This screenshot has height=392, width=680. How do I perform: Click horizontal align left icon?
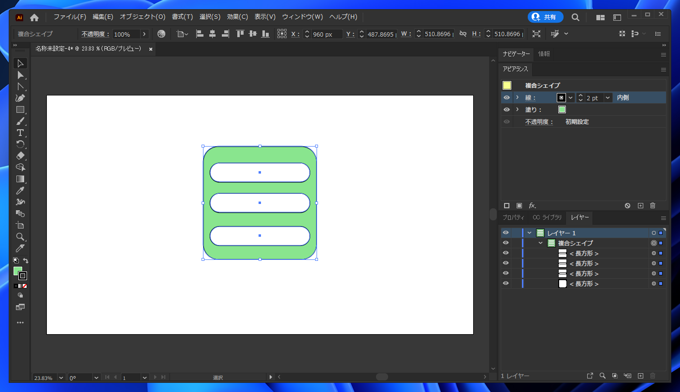pos(199,34)
